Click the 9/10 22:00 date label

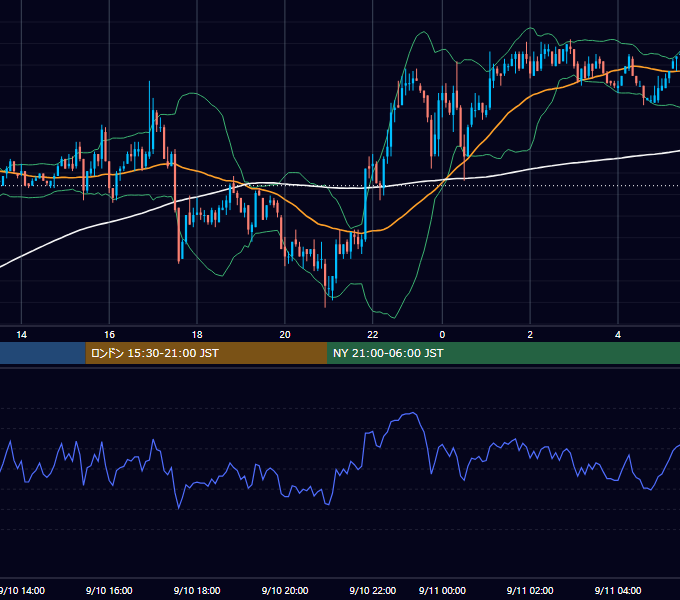[x=373, y=590]
